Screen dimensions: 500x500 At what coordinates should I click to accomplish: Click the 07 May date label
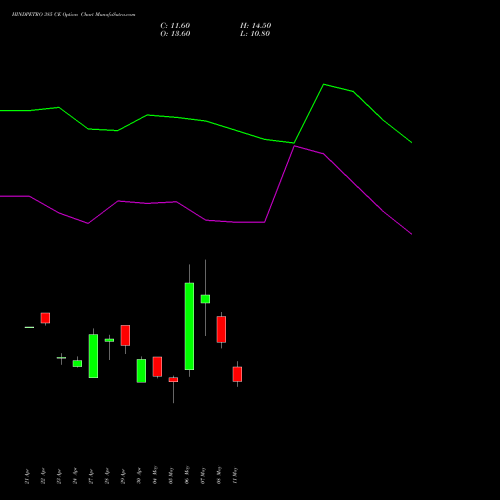tap(203, 475)
